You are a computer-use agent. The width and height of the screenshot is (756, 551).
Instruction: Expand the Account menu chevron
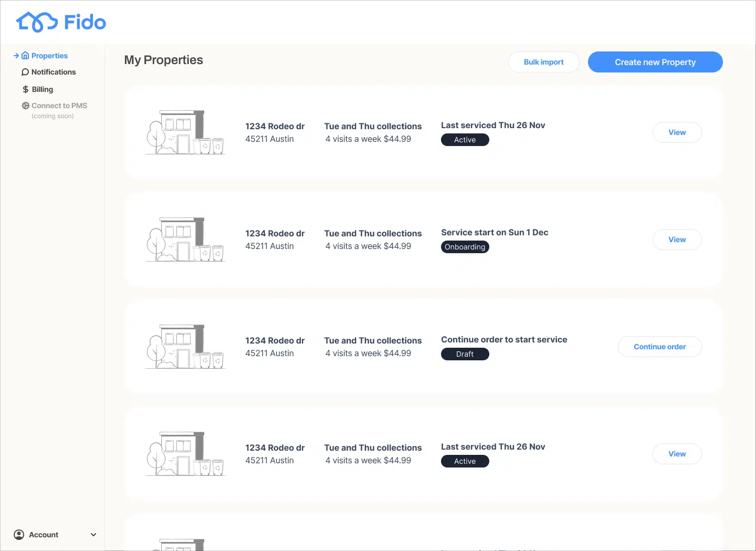coord(93,535)
